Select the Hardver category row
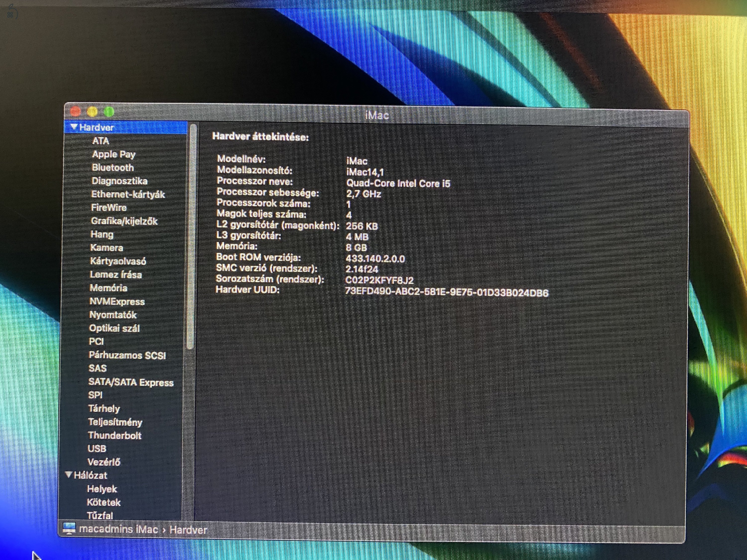Image resolution: width=747 pixels, height=560 pixels. click(125, 127)
